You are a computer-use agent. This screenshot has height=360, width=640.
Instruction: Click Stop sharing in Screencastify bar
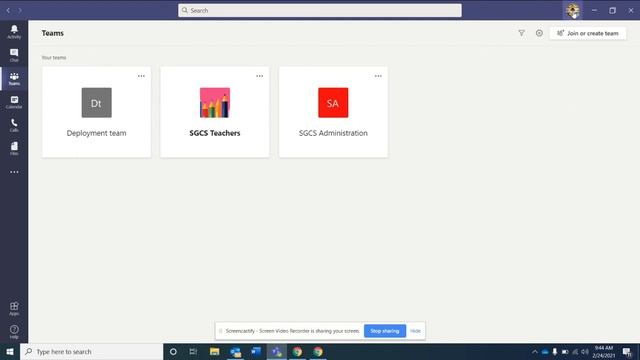point(384,331)
